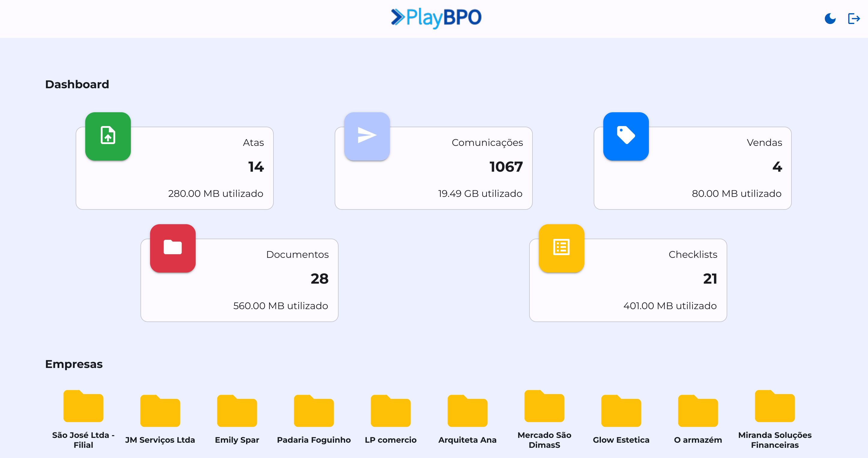Screen dimensions: 868x458
Task: Click the logout icon
Action: pos(854,19)
